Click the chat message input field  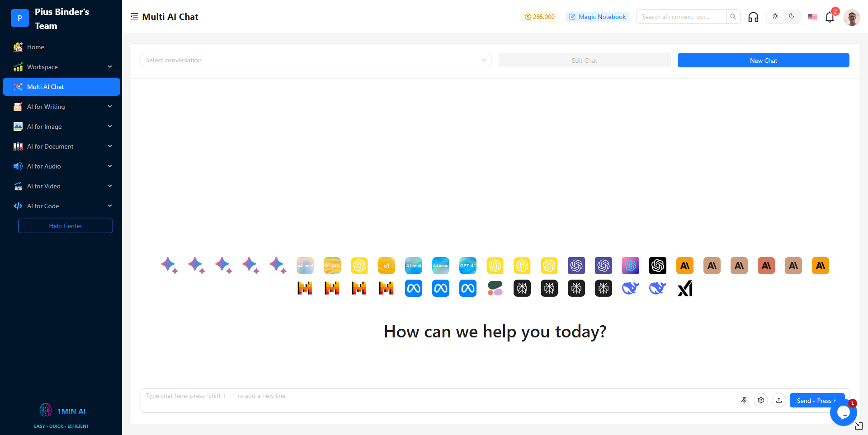[439, 400]
